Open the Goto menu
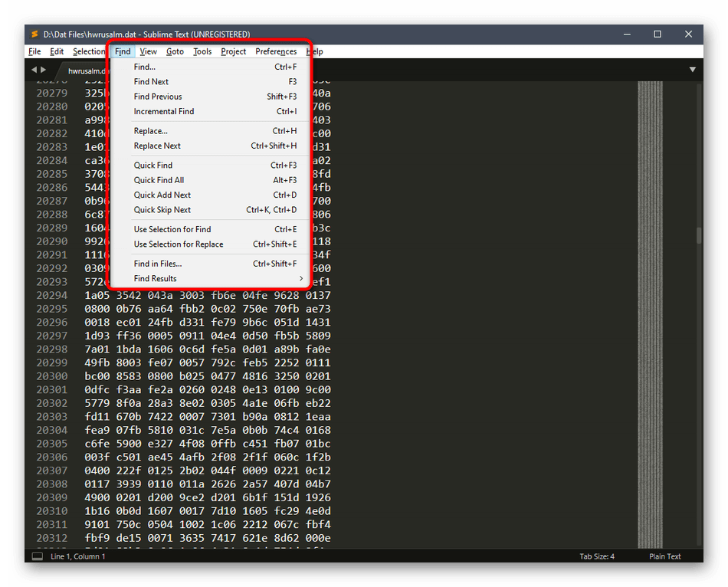The image size is (728, 587). tap(175, 51)
